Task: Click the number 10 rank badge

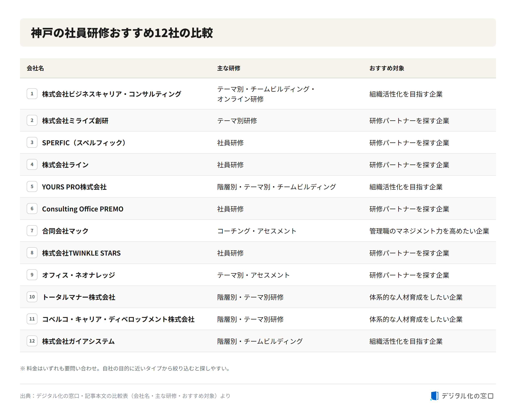Action: coord(32,297)
